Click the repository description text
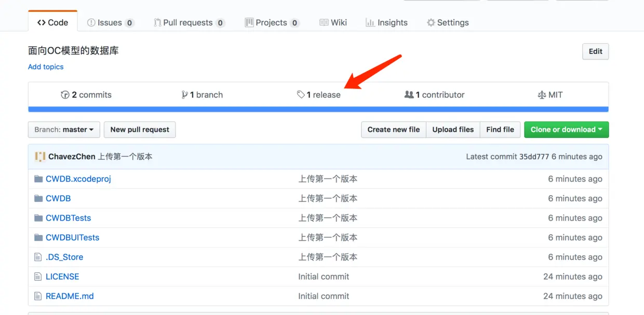 [73, 51]
